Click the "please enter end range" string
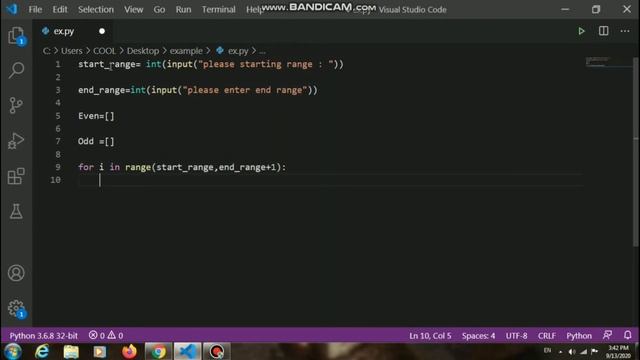 244,90
